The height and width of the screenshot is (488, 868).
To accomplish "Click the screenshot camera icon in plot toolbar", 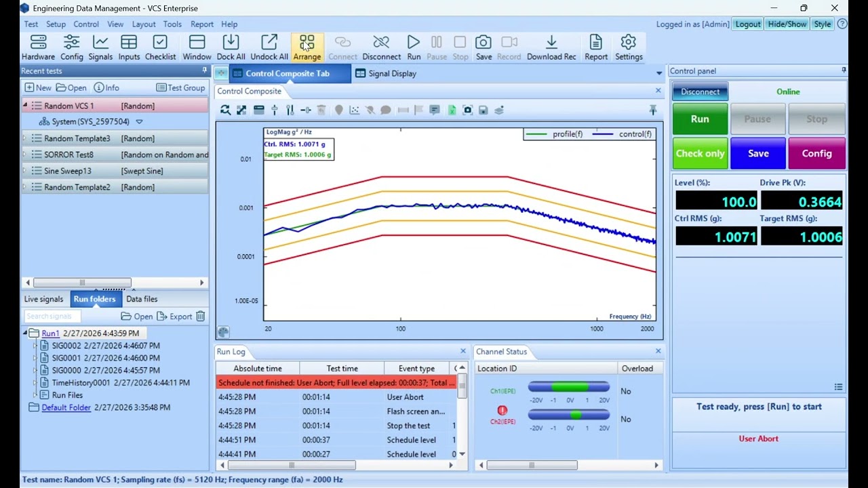I will [x=467, y=110].
